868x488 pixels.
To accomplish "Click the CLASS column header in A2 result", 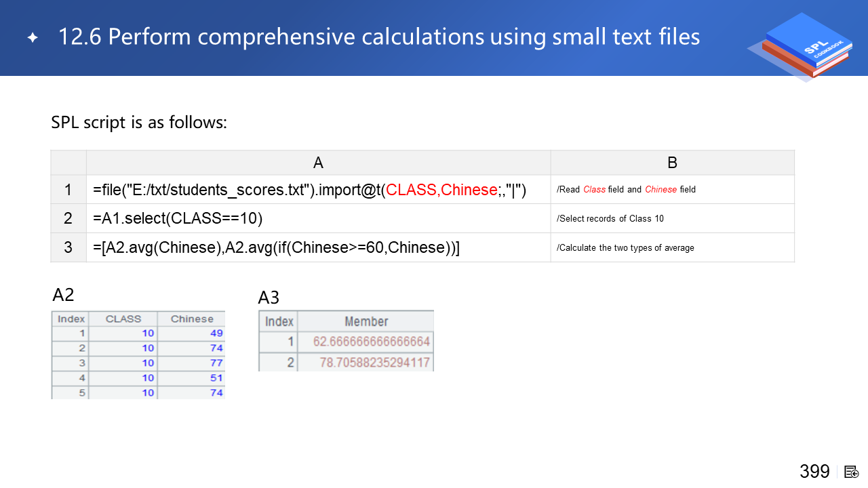I will 123,319.
